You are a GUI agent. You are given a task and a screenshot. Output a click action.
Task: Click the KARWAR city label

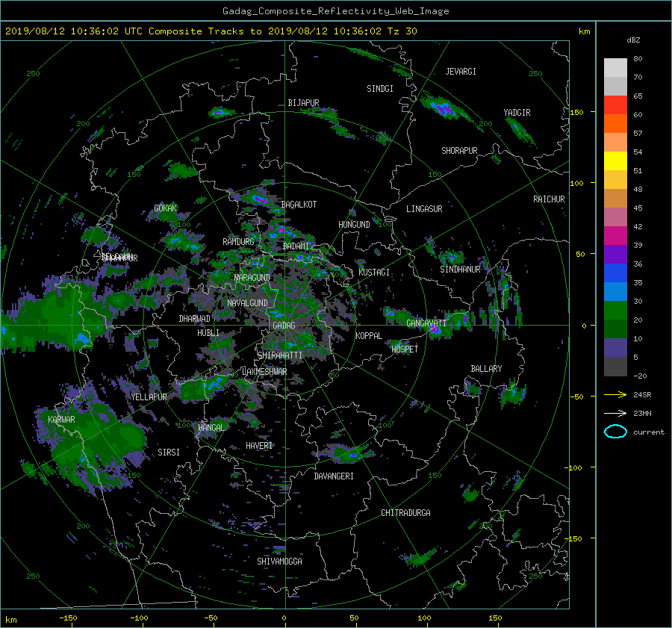tap(61, 419)
